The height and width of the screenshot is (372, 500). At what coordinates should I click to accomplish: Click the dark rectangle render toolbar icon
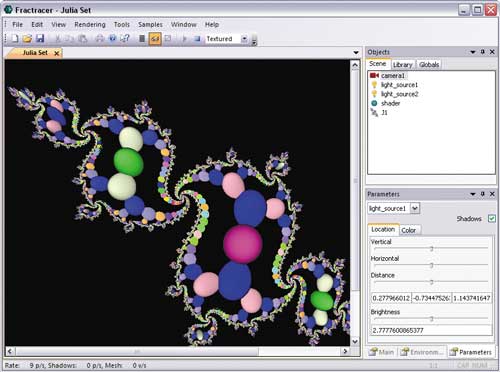click(142, 39)
